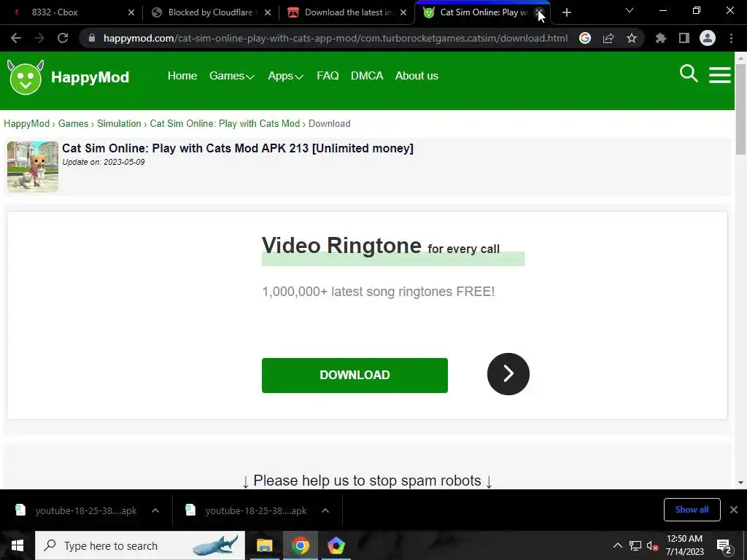Open the FAQ page
The width and height of the screenshot is (747, 560).
(x=328, y=76)
